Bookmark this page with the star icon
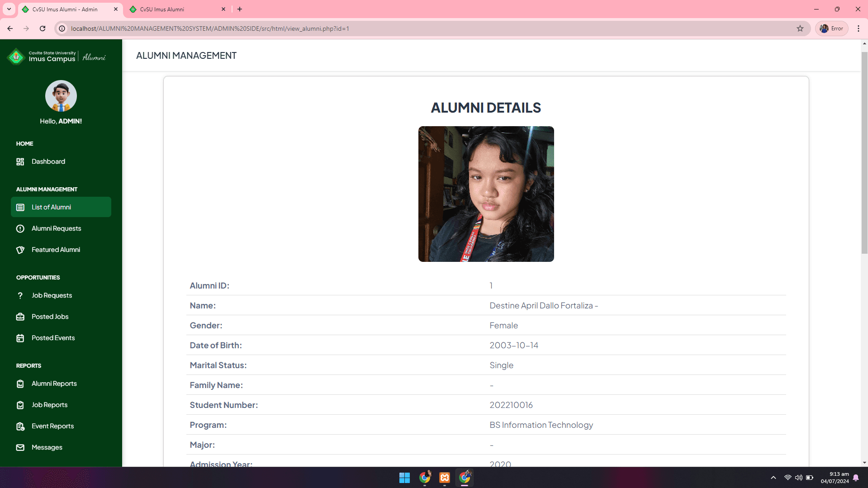 800,28
